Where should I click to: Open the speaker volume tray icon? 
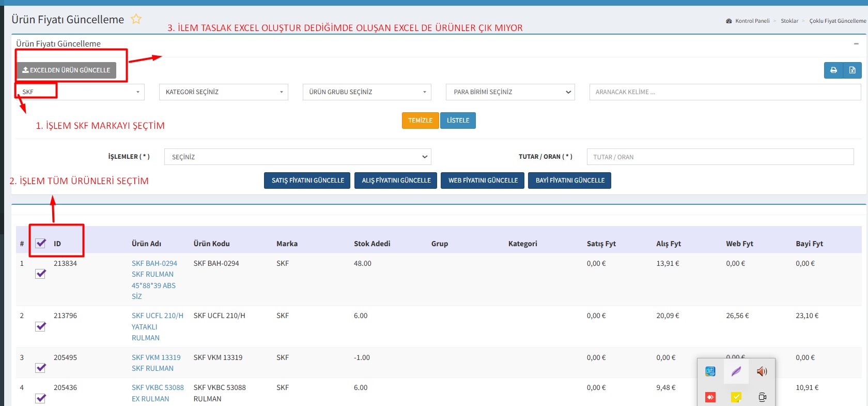tap(762, 371)
